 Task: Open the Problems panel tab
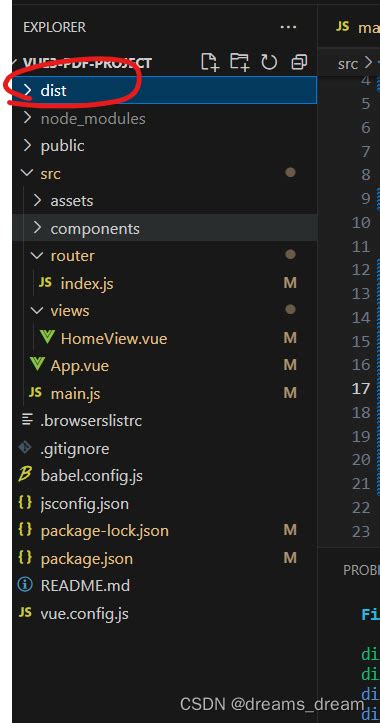(x=361, y=570)
